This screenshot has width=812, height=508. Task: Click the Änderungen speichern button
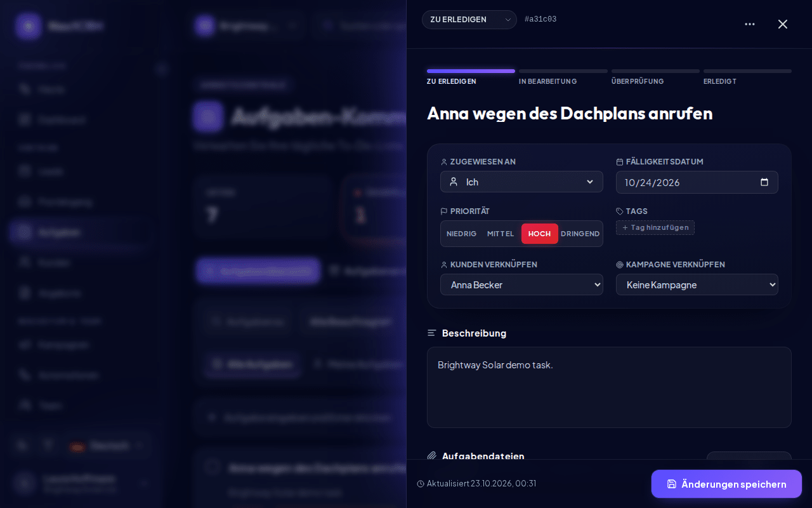tap(726, 484)
